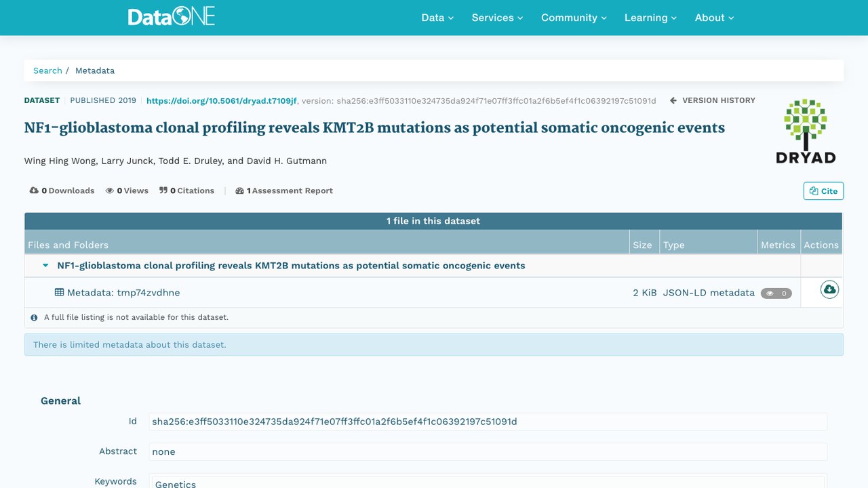Open the Data dropdown menu
This screenshot has width=868, height=488.
click(x=437, y=18)
